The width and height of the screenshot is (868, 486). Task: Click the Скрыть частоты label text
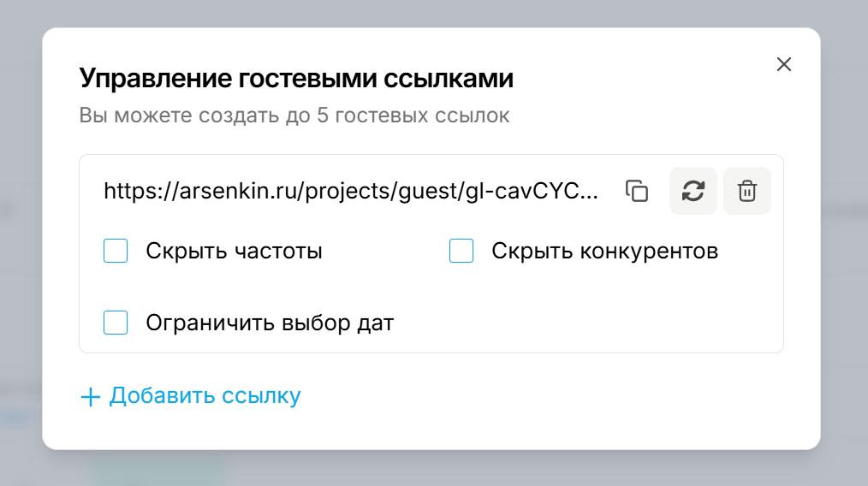235,252
